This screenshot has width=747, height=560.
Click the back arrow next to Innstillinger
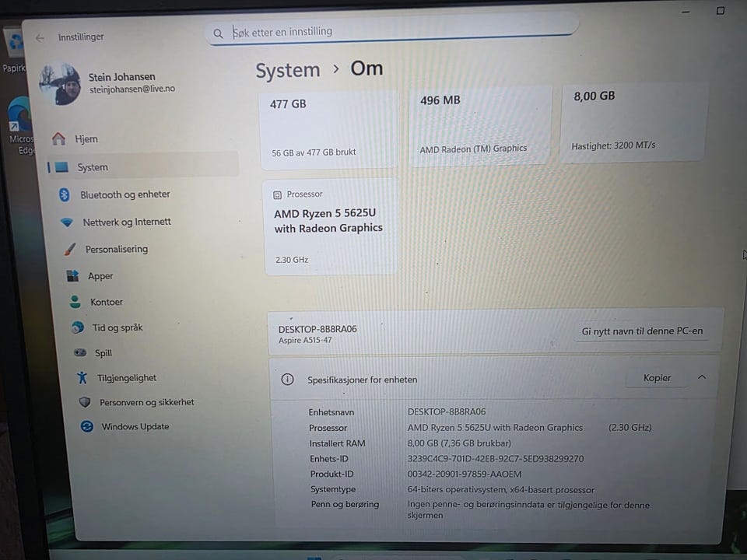(x=40, y=38)
